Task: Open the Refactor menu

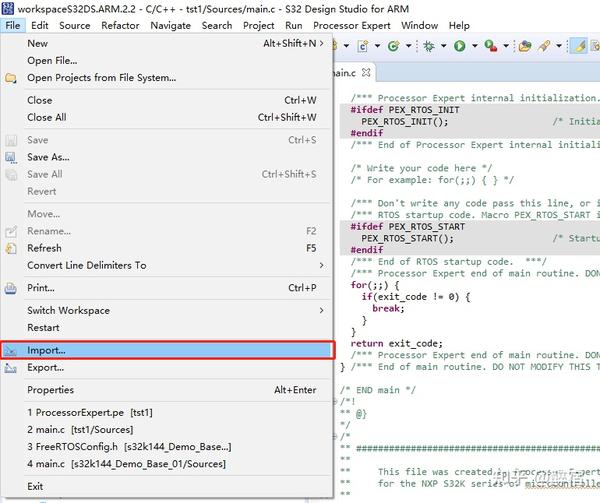Action: pyautogui.click(x=121, y=25)
